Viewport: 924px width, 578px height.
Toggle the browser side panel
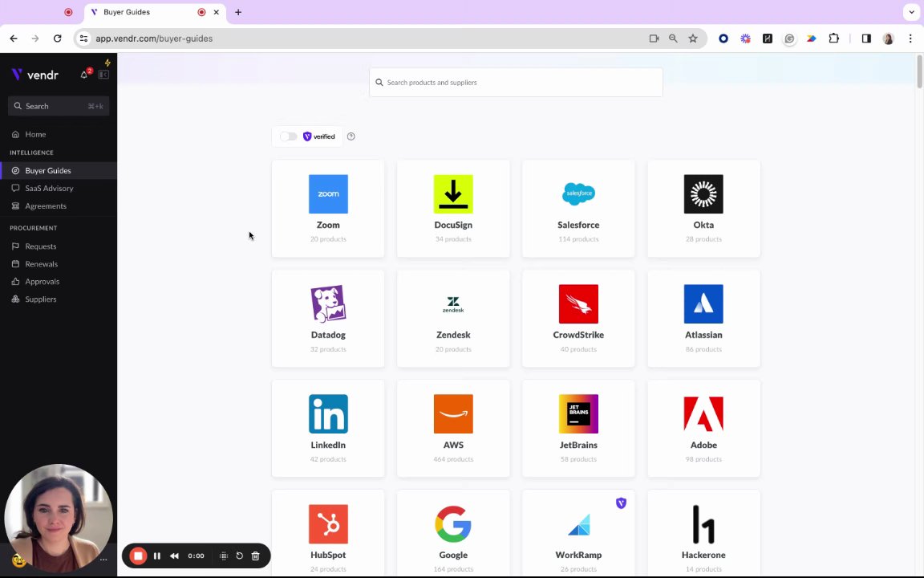pos(866,39)
